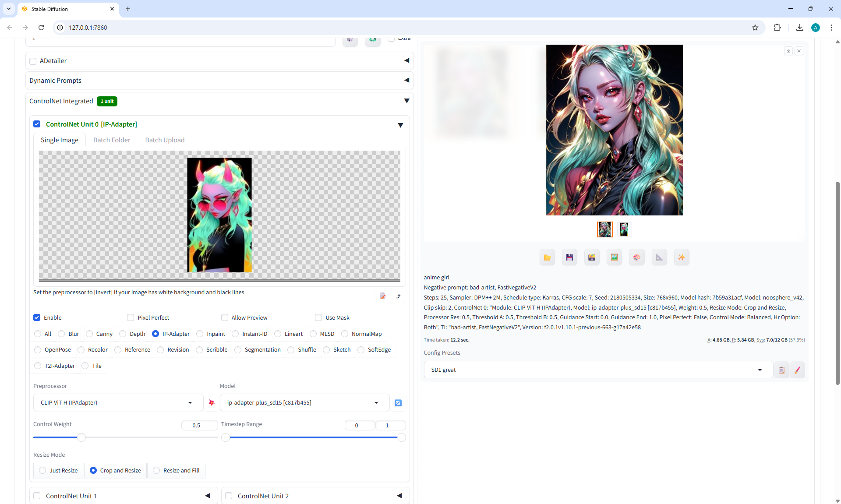This screenshot has height=504, width=841.
Task: Open the images output folder icon
Action: 547,257
